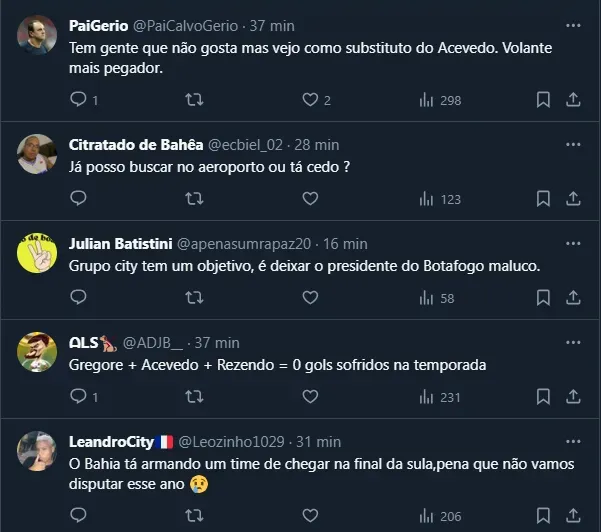
Task: Repost Citratado de Bahêa's airport tweet
Action: 195,199
